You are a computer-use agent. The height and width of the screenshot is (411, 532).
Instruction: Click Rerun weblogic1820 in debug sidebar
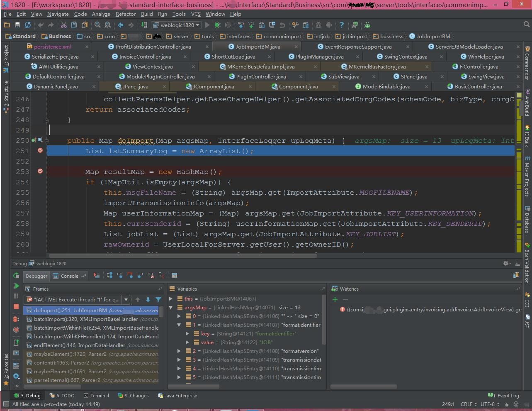16,276
